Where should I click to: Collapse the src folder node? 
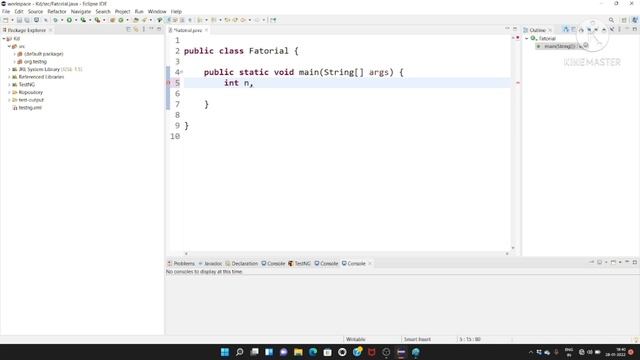(x=9, y=47)
